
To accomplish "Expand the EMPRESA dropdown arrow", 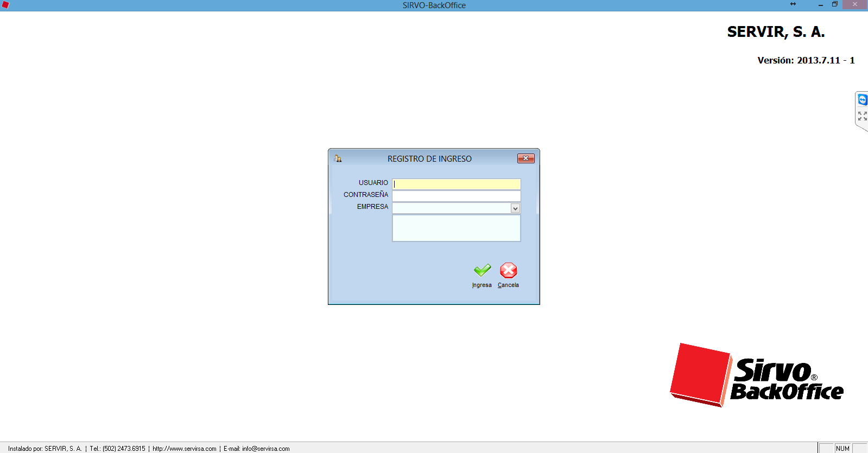I will 515,208.
